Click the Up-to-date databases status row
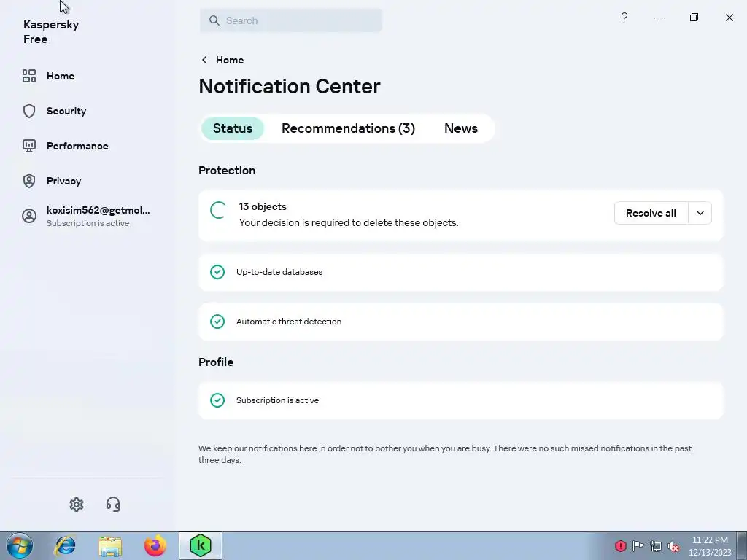 click(x=461, y=272)
